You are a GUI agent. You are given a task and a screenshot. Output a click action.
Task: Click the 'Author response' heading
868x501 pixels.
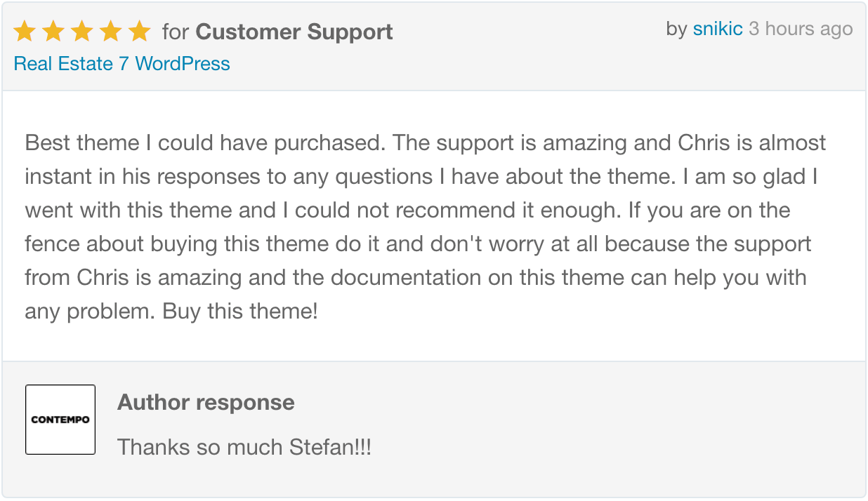click(x=206, y=403)
